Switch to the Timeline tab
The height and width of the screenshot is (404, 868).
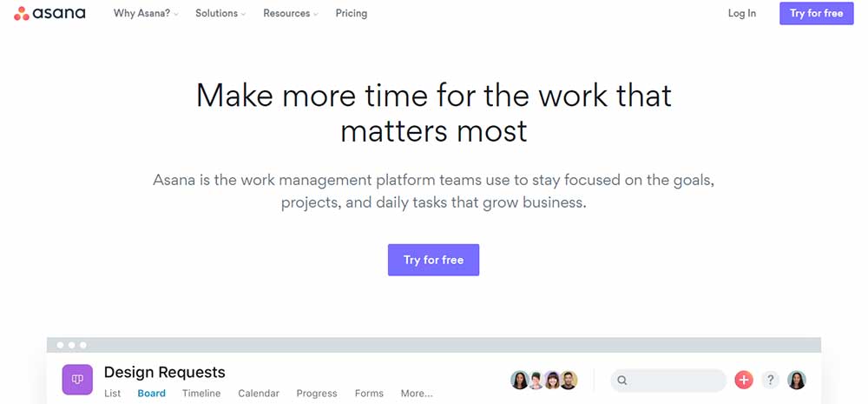(x=201, y=394)
